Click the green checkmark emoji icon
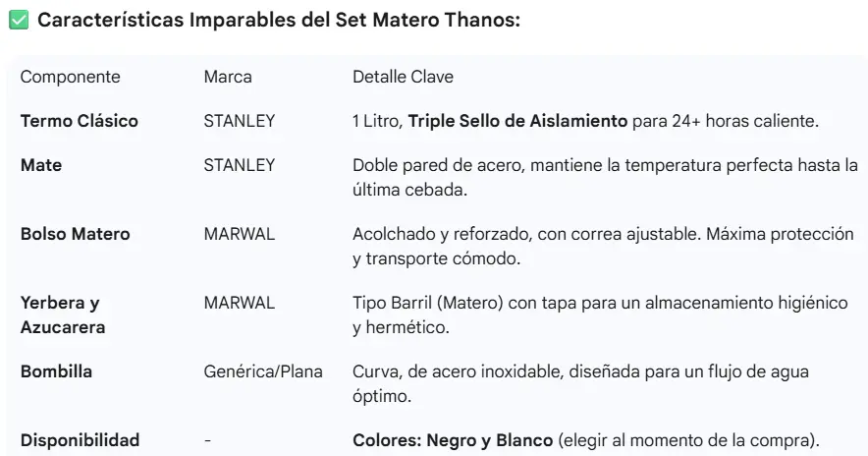Screen dimensions: 868x456 19,23
